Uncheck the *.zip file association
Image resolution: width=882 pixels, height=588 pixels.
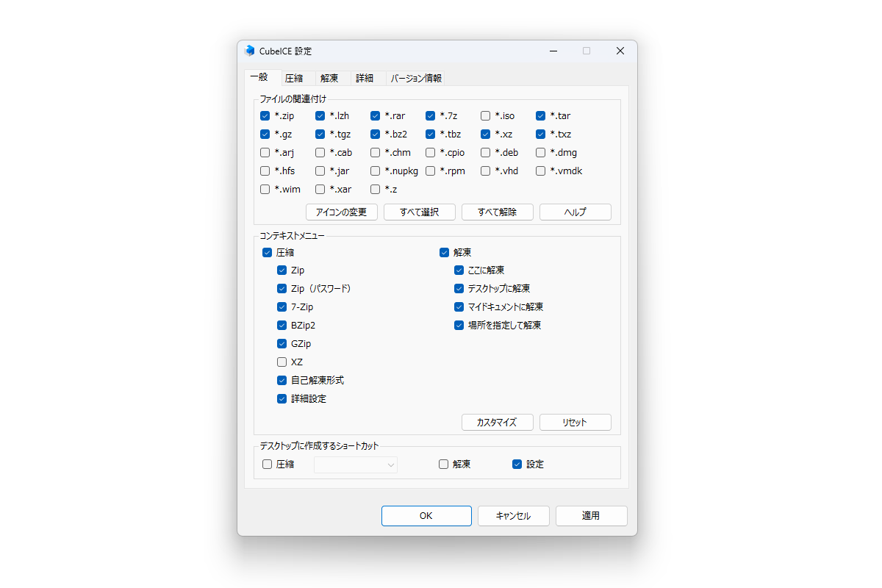point(265,115)
